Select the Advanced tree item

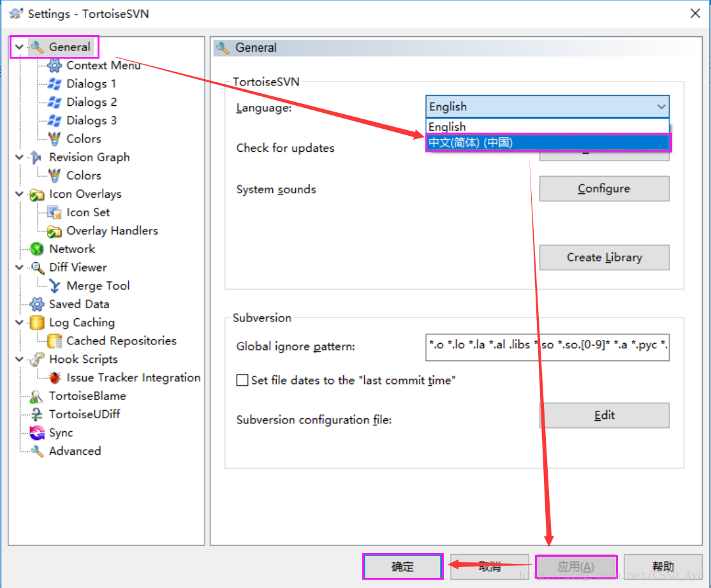click(x=75, y=451)
